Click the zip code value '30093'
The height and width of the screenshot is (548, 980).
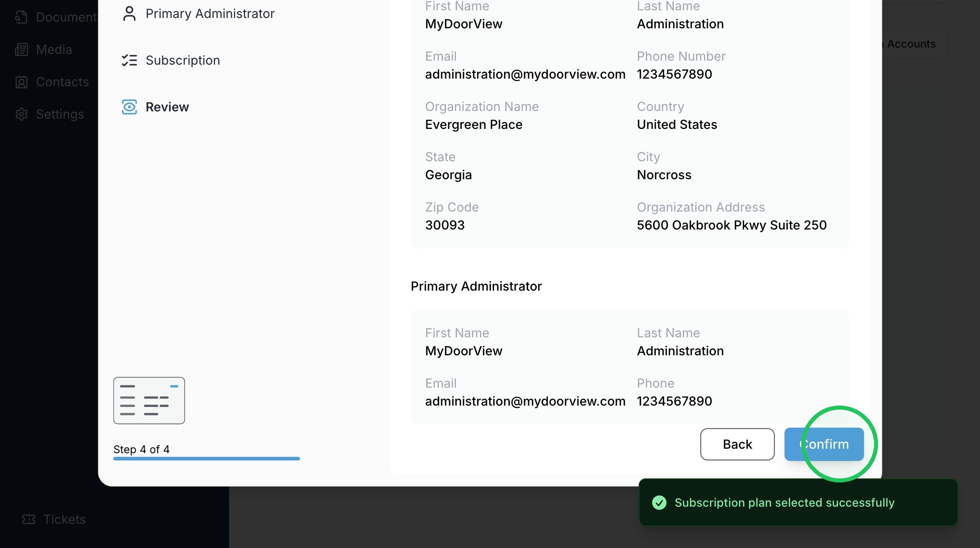445,225
